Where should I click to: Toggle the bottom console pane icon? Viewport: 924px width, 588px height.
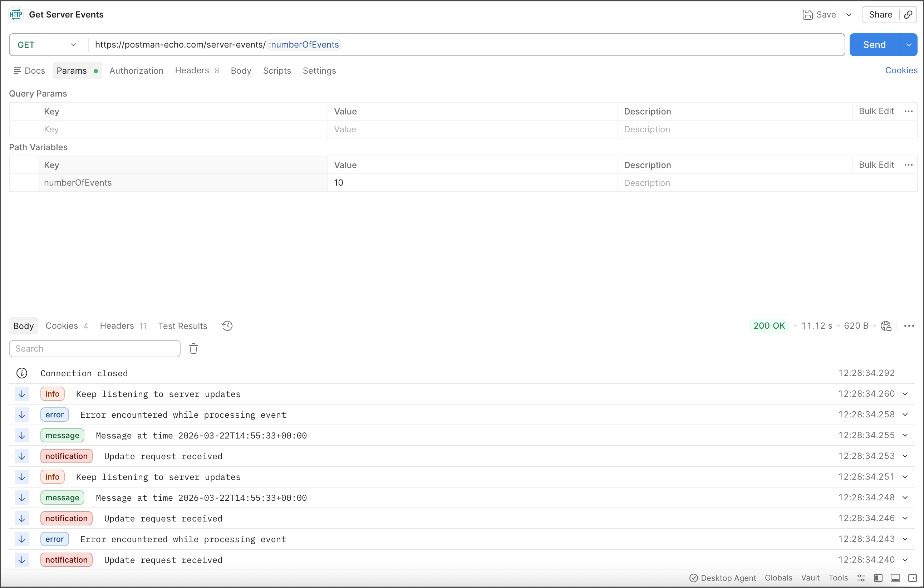coord(895,578)
